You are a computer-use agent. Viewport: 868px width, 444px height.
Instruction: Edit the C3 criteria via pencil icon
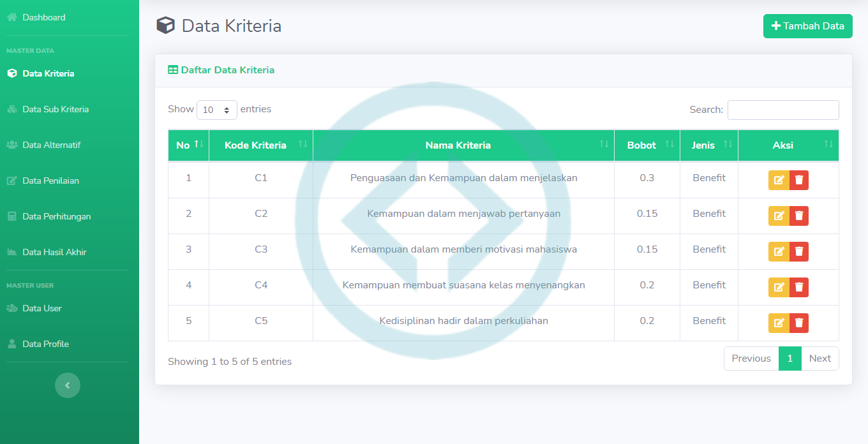coord(779,252)
